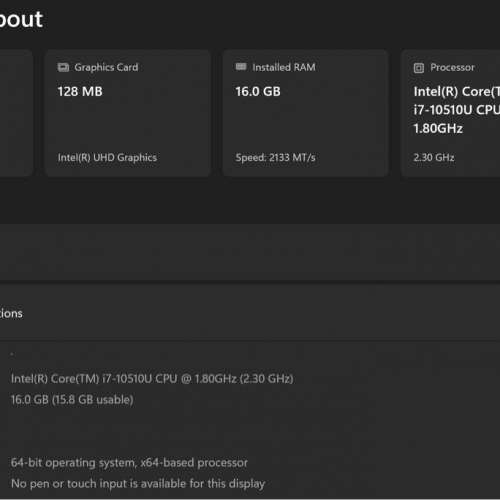
Task: Click the Intel(R) Core i7-10510U processor name
Action: point(457,110)
